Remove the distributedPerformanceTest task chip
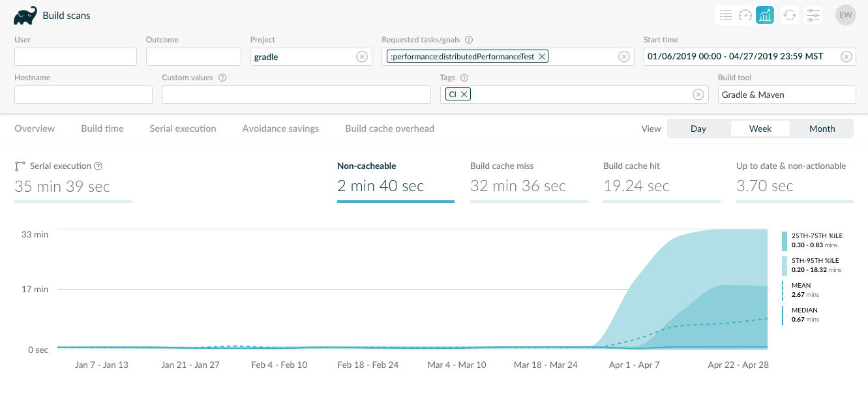The image size is (868, 394). pos(541,57)
